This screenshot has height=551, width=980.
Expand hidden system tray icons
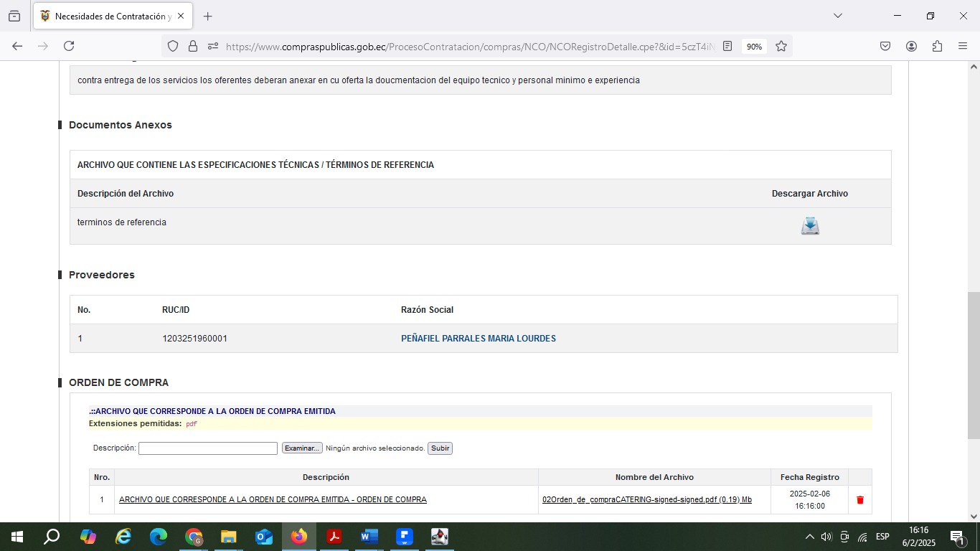pos(809,537)
